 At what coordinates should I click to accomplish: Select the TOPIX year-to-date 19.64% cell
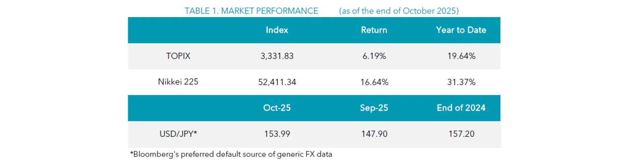(x=461, y=56)
